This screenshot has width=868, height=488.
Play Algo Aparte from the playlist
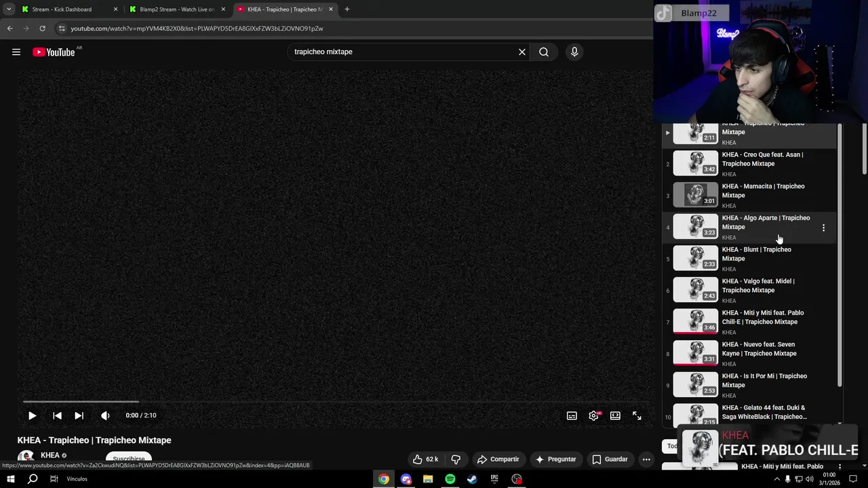749,227
